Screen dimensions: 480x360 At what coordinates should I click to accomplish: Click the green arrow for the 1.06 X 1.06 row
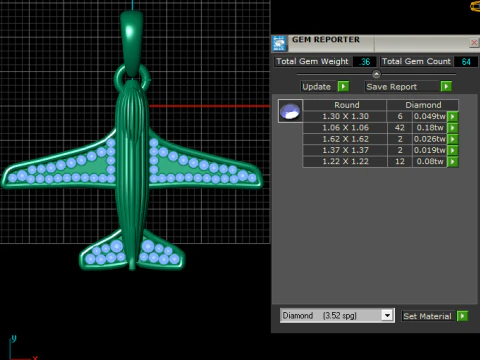[453, 128]
